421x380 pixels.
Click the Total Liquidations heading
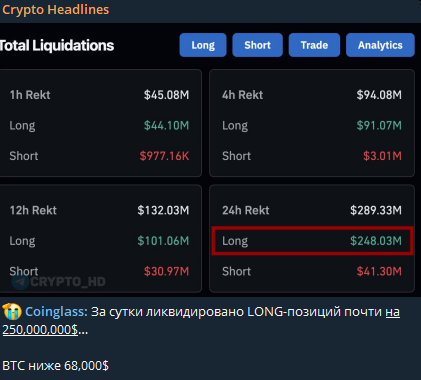point(57,45)
